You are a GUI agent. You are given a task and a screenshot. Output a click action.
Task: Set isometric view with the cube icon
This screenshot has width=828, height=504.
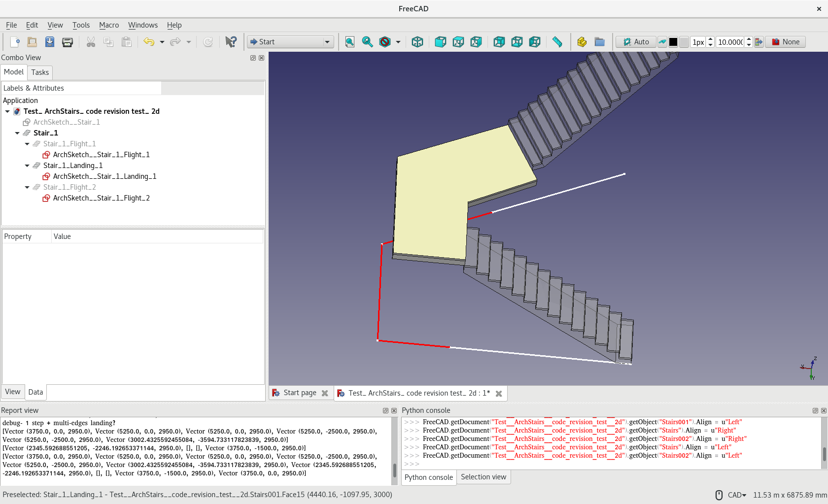coord(417,42)
